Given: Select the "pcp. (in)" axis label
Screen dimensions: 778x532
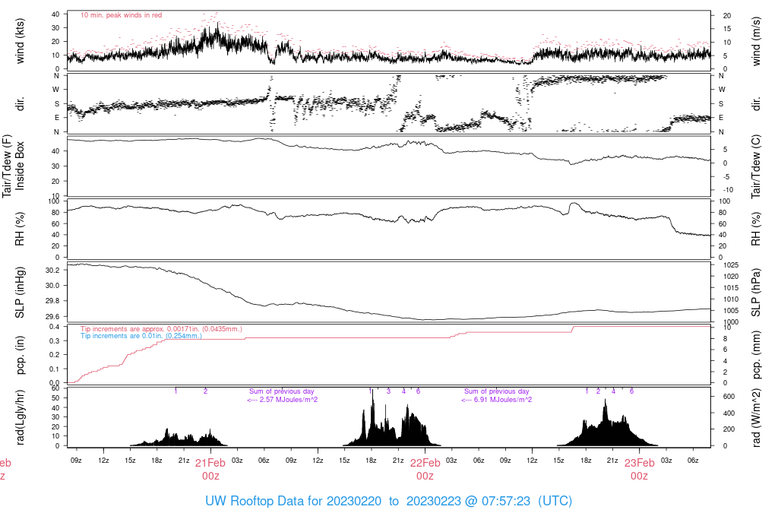Looking at the screenshot, I should 20,355.
